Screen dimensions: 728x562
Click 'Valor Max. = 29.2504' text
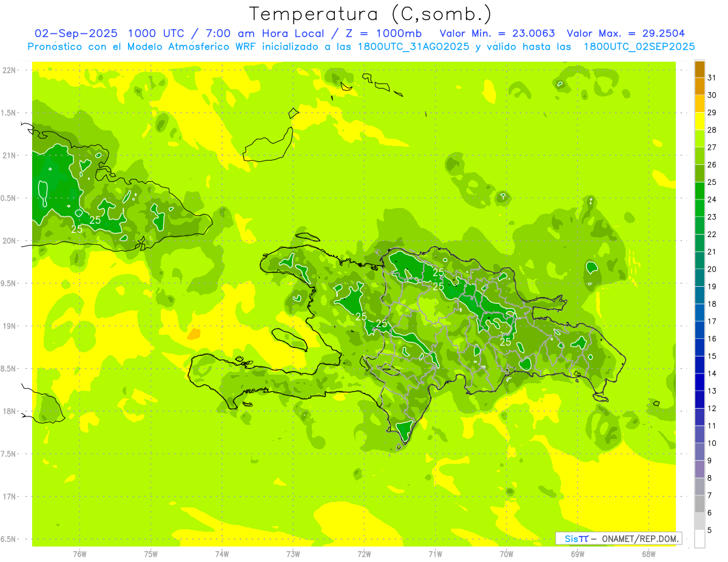click(625, 33)
